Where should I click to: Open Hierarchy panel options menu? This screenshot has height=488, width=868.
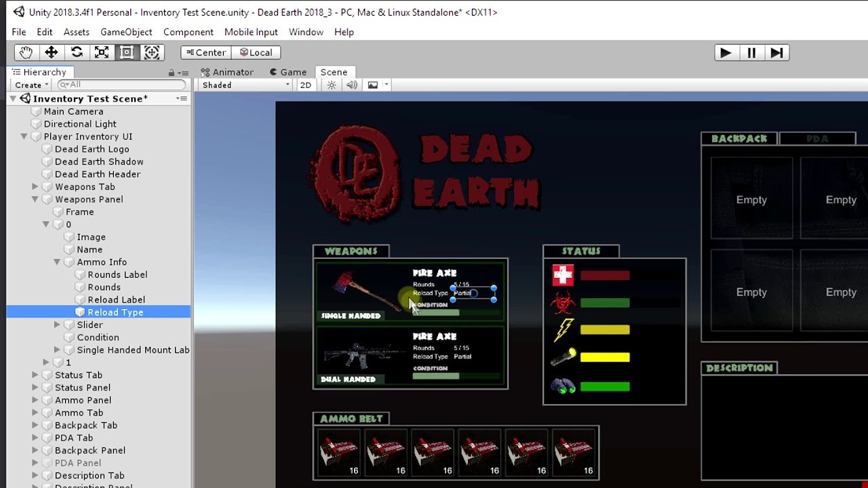183,73
